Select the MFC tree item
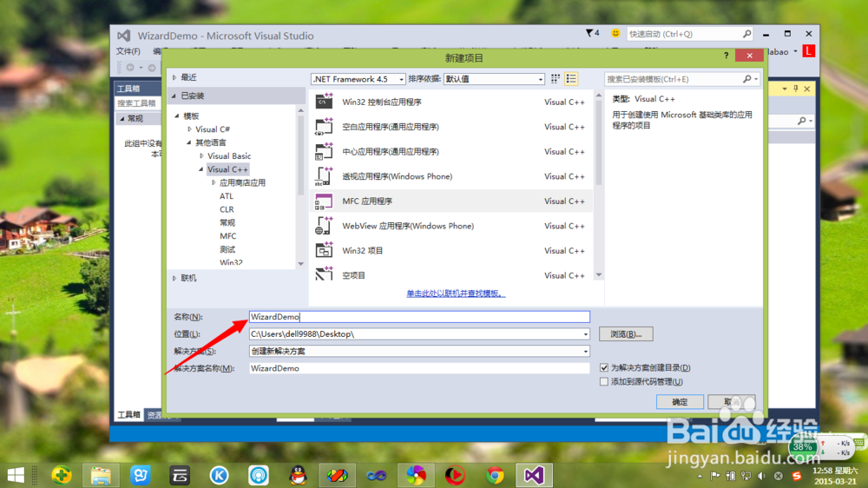This screenshot has width=868, height=488. (x=228, y=235)
